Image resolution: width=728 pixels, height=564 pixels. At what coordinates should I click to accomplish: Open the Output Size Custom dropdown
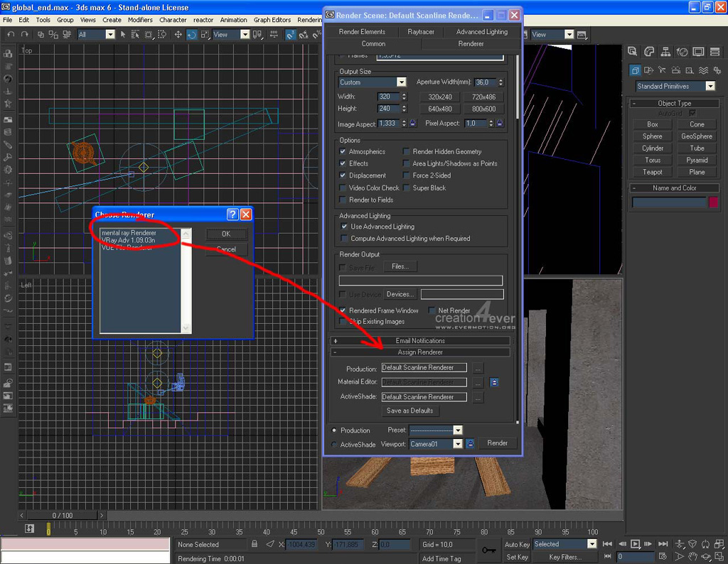(401, 82)
